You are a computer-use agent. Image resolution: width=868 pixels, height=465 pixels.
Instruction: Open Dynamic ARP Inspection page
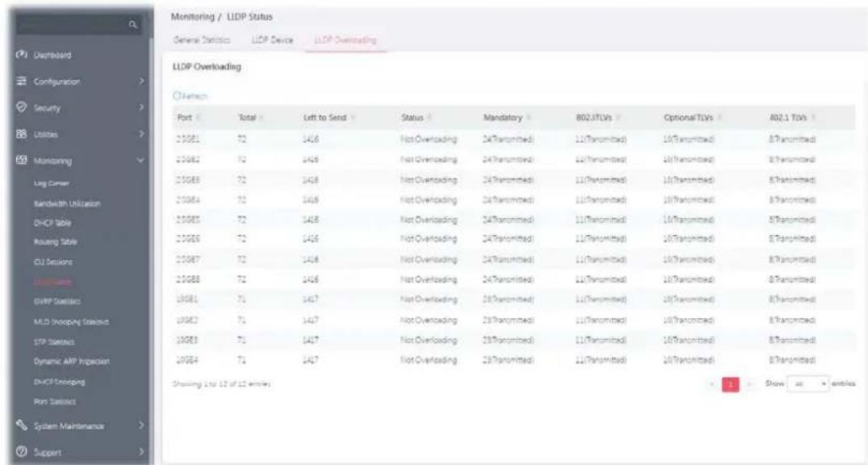pyautogui.click(x=72, y=362)
